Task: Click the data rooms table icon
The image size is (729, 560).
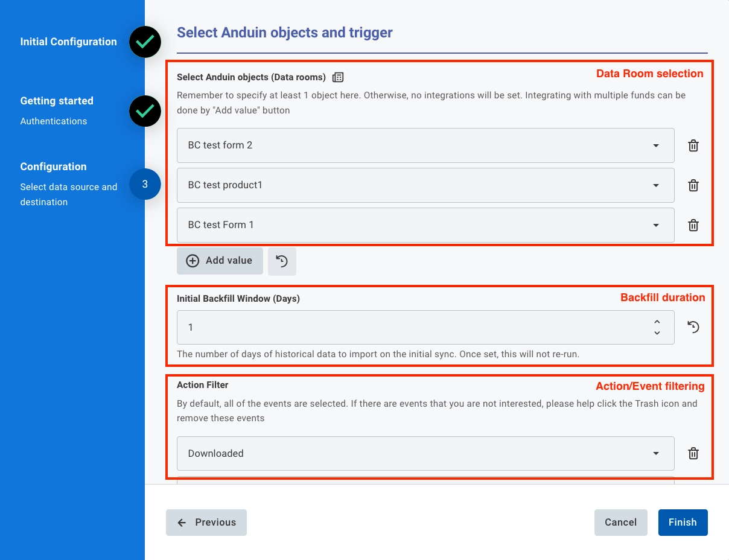Action: [x=338, y=77]
